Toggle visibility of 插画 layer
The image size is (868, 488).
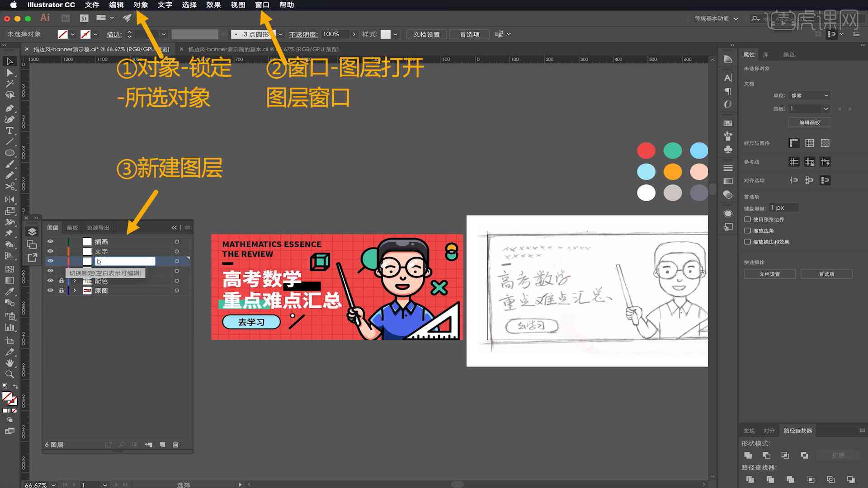coord(49,241)
